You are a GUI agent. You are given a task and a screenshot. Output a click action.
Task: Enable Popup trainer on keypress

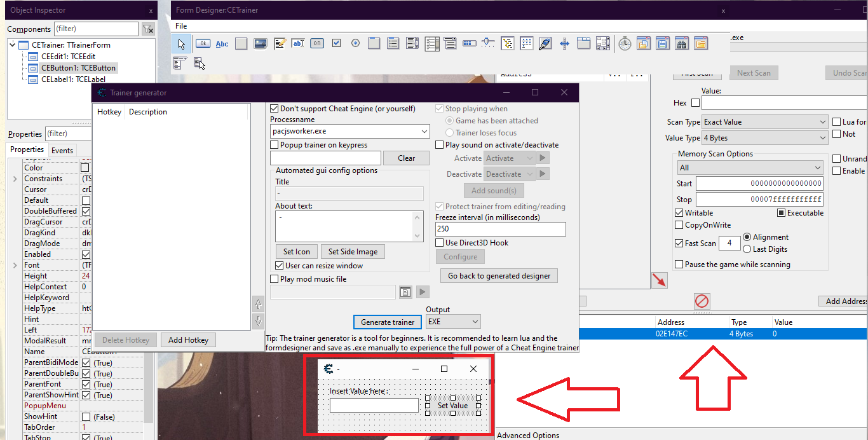(275, 145)
